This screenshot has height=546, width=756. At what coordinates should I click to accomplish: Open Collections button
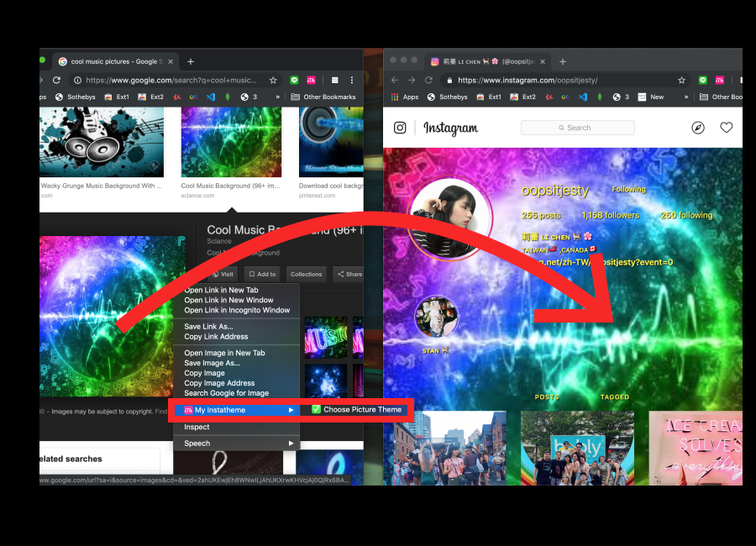tap(306, 274)
